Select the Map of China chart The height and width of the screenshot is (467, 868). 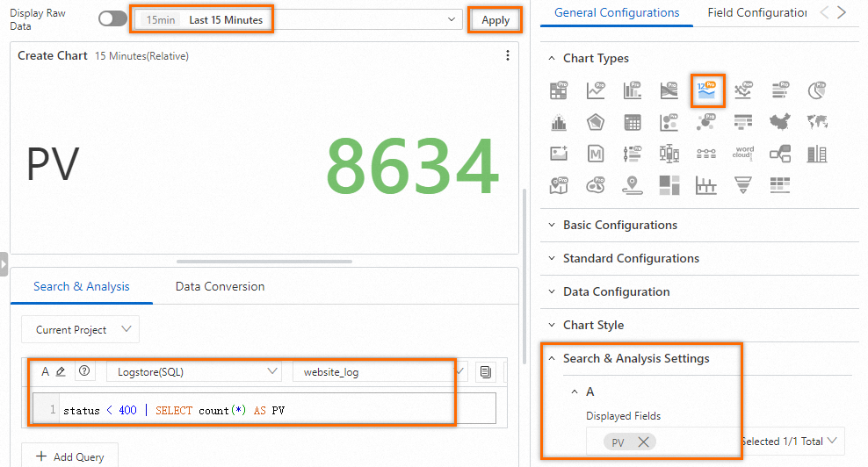[780, 122]
